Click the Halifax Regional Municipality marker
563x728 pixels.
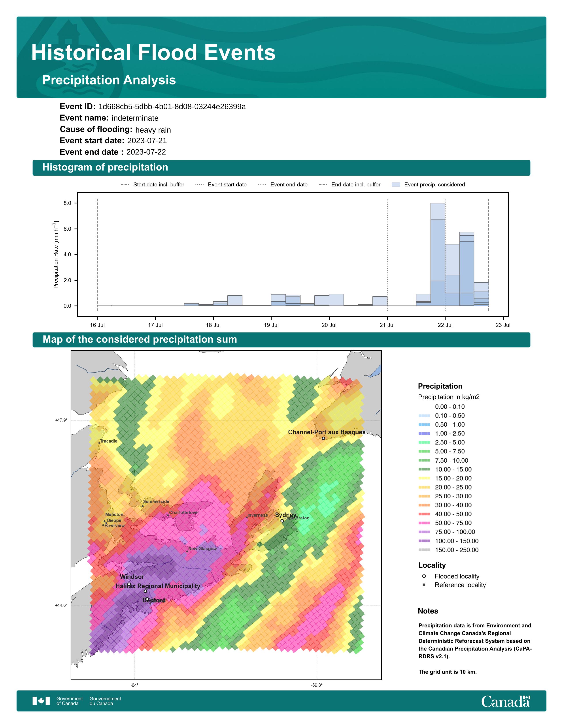click(145, 591)
